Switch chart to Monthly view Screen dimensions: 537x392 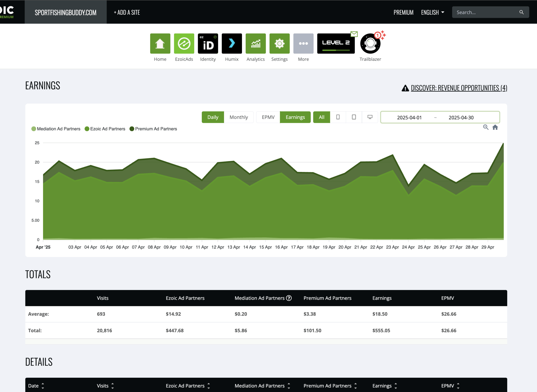[239, 117]
